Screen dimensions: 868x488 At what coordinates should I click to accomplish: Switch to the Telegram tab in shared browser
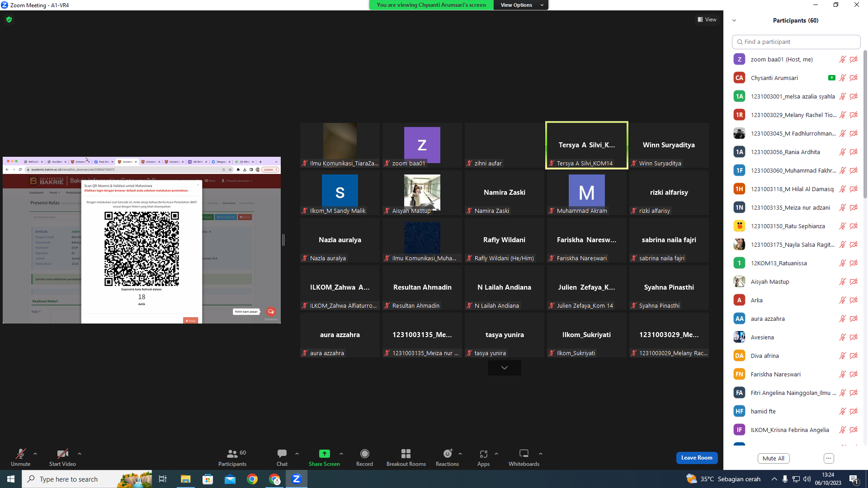(221, 162)
